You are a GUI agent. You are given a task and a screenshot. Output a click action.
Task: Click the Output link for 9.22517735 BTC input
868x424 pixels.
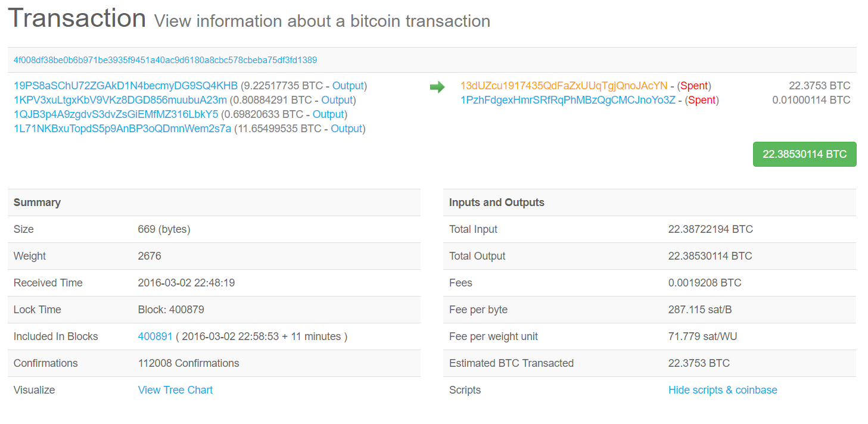348,86
